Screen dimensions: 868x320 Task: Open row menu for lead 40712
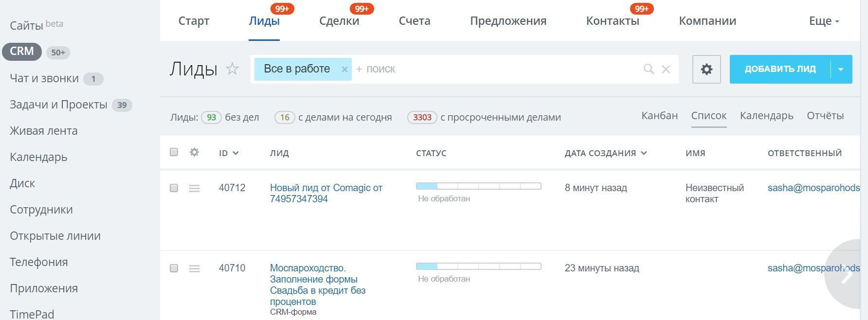point(194,188)
